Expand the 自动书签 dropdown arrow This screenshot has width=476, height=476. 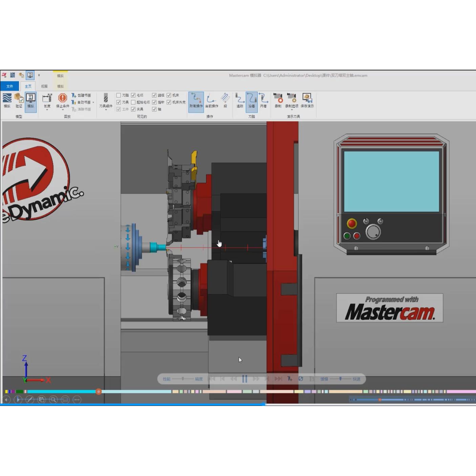93,102
